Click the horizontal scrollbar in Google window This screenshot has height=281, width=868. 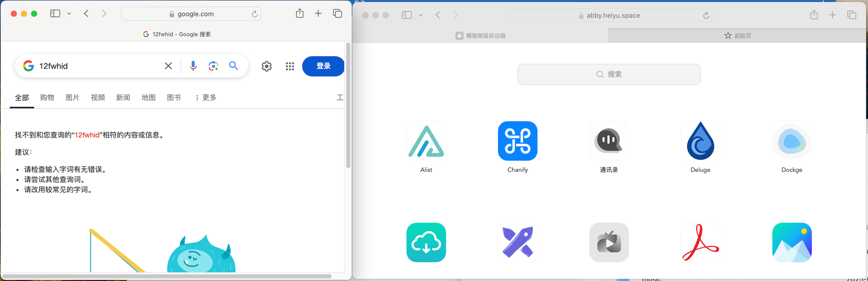(167, 276)
